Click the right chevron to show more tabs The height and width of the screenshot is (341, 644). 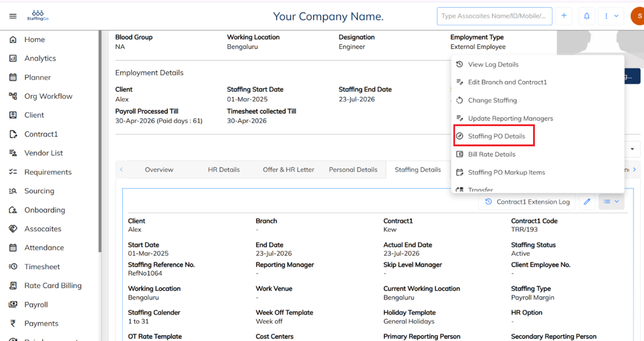(x=634, y=170)
